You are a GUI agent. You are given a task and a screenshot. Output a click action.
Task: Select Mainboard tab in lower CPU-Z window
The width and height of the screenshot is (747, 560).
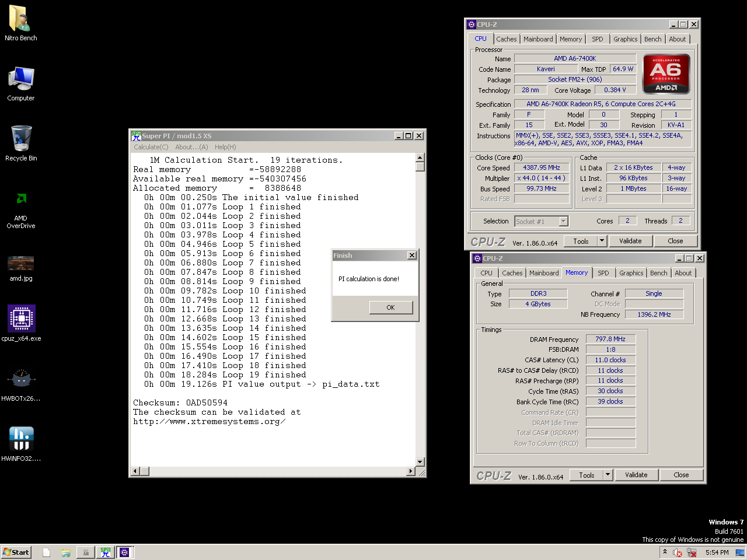(544, 273)
